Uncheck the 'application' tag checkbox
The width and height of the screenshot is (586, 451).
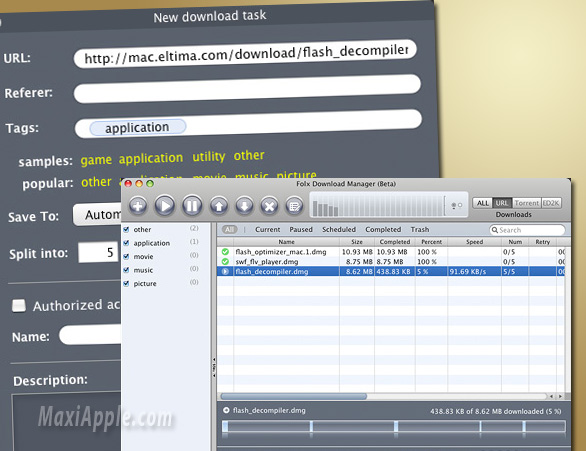click(126, 243)
